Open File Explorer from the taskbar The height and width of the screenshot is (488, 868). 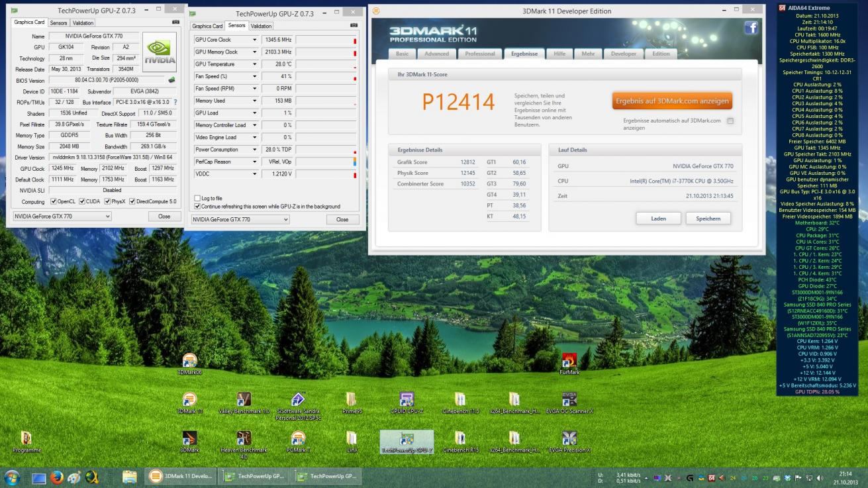pos(130,477)
